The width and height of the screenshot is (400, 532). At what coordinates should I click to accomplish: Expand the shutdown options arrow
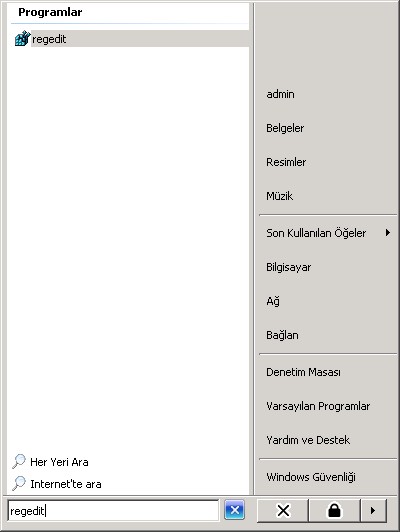373,510
